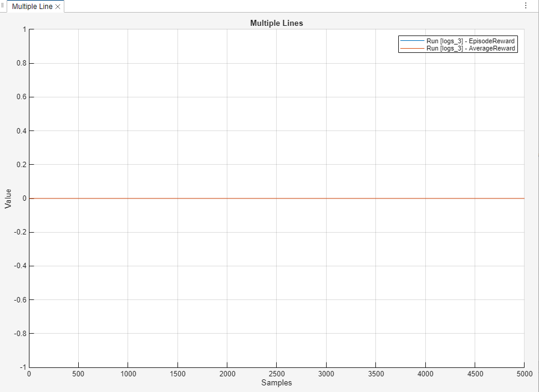Click the -1 y-axis tick label
This screenshot has height=392, width=539.
(22, 367)
